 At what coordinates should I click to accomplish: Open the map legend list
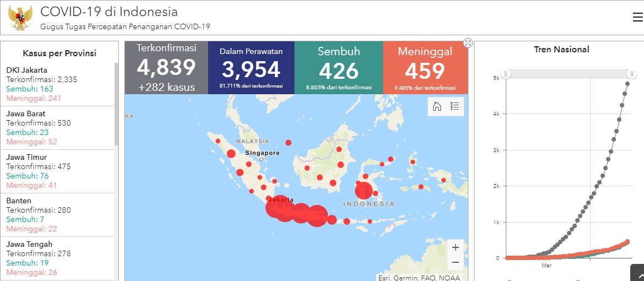click(x=455, y=107)
